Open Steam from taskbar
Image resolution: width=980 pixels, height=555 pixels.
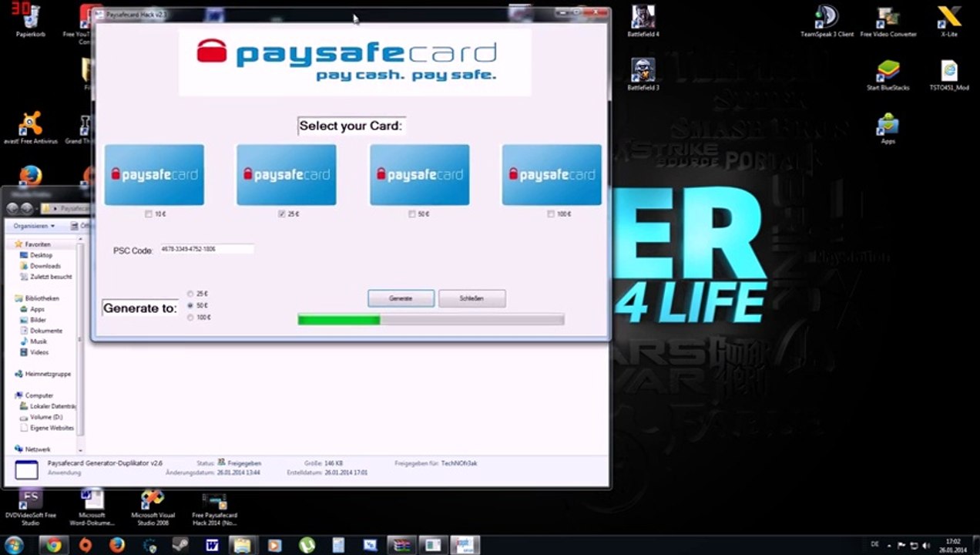(180, 545)
